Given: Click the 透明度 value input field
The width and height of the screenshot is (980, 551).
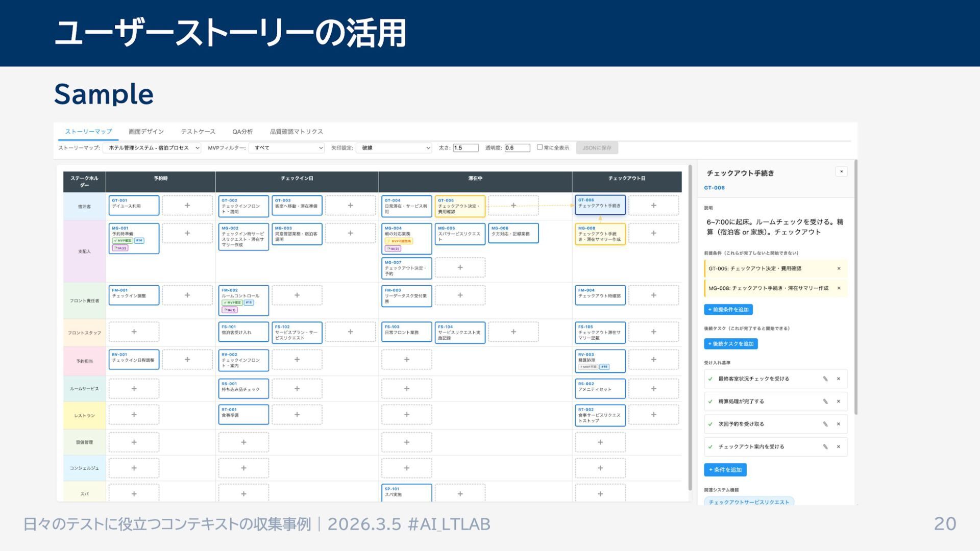Looking at the screenshot, I should [517, 148].
